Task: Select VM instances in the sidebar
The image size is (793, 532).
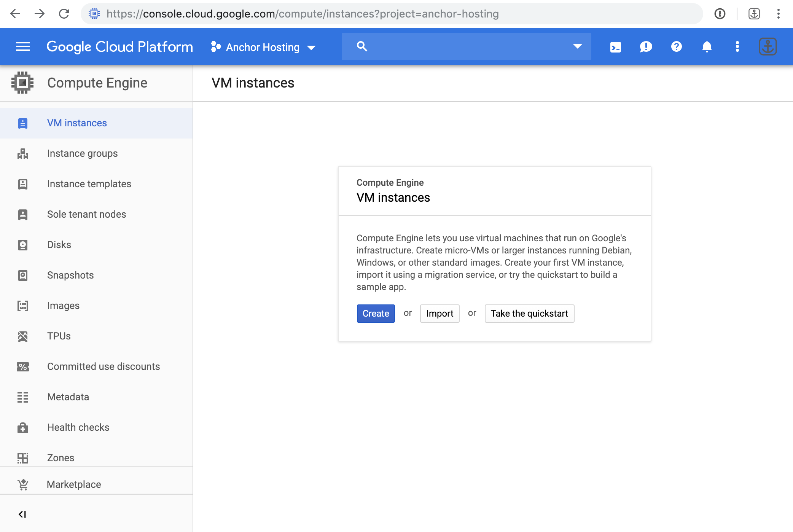Action: pyautogui.click(x=96, y=123)
